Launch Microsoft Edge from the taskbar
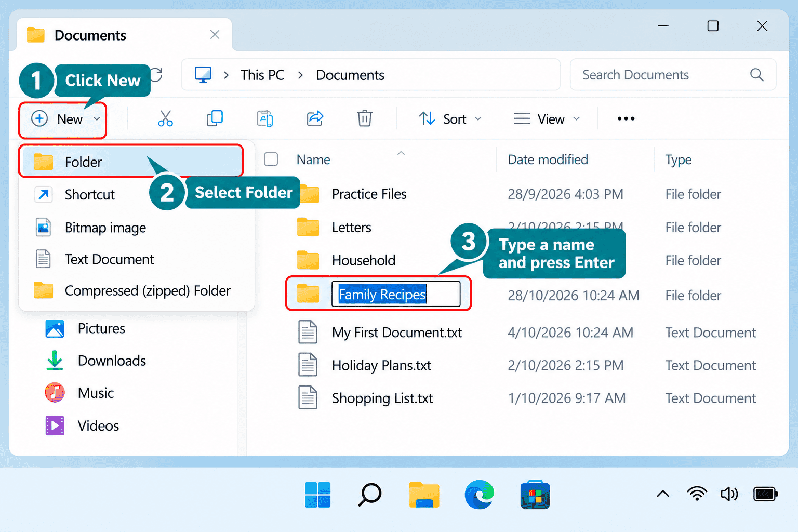This screenshot has width=798, height=532. coord(480,495)
